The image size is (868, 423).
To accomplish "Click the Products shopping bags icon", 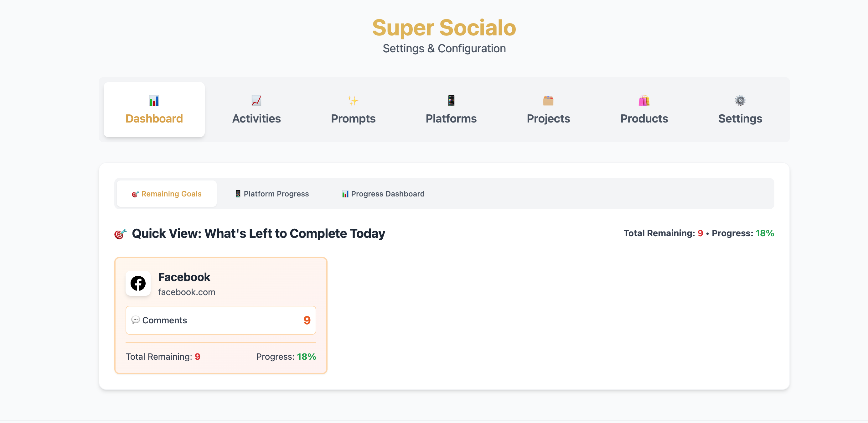I will coord(644,101).
